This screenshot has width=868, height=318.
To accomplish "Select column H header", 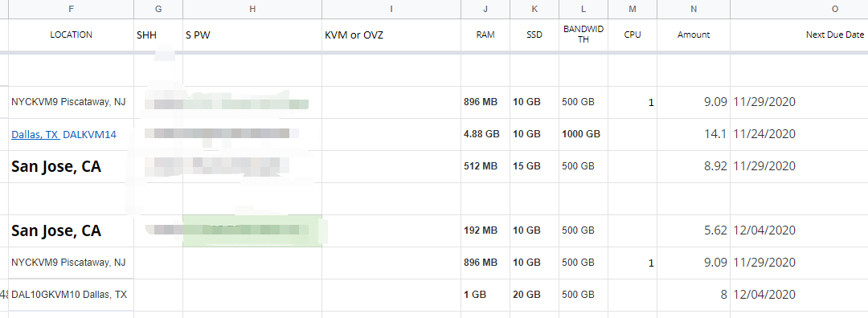I will [252, 9].
